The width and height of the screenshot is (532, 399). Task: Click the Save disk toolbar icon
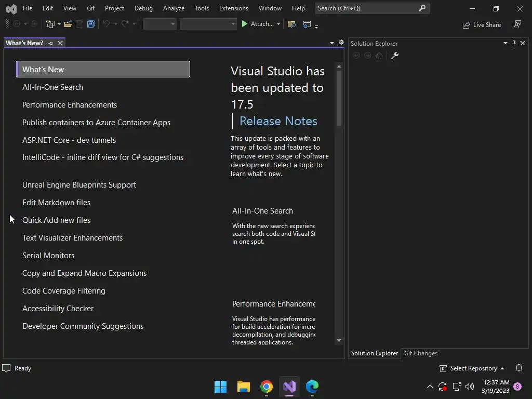pyautogui.click(x=79, y=24)
